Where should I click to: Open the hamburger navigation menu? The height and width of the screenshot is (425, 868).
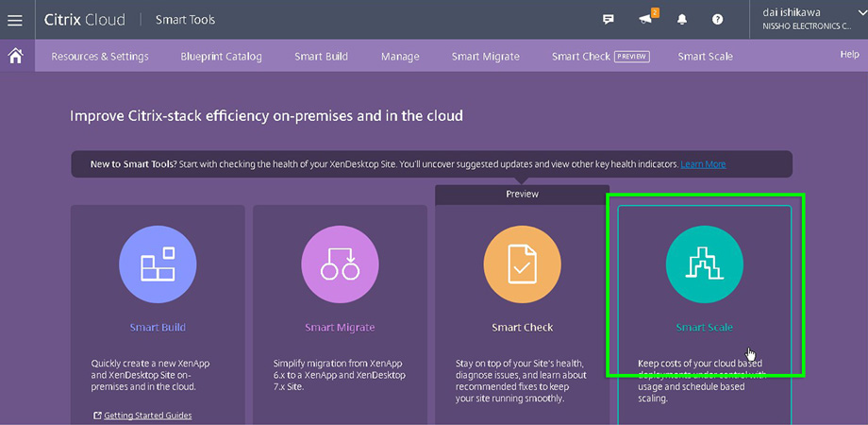pyautogui.click(x=15, y=19)
